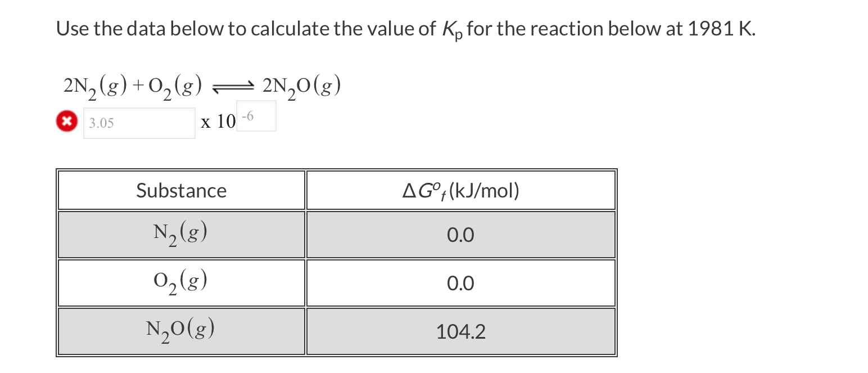Image resolution: width=868 pixels, height=373 pixels.
Task: Click the O2(g) term in the equation
Action: [x=173, y=84]
